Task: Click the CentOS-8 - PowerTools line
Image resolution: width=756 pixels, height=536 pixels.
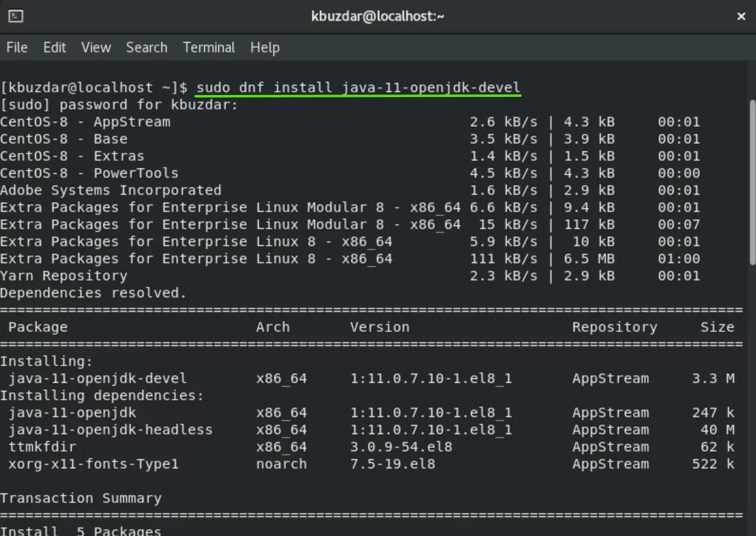Action: 350,173
